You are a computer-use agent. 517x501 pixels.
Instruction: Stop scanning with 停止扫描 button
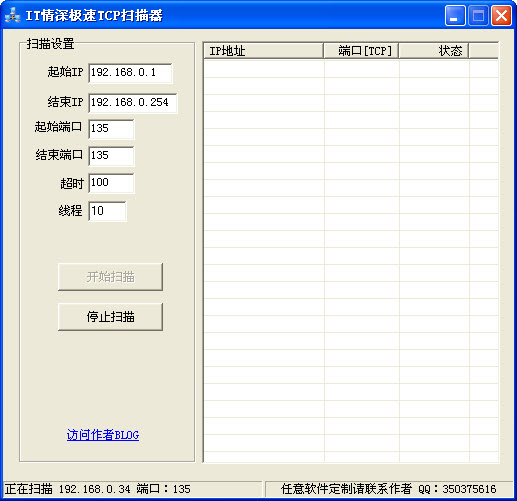coord(110,317)
